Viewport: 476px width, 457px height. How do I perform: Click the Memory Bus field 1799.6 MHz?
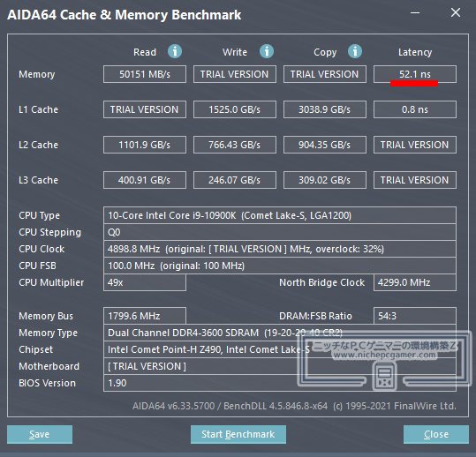145,316
